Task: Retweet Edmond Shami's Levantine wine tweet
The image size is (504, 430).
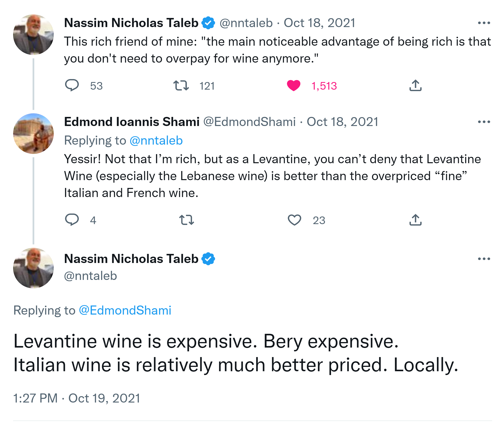Action: tap(186, 220)
